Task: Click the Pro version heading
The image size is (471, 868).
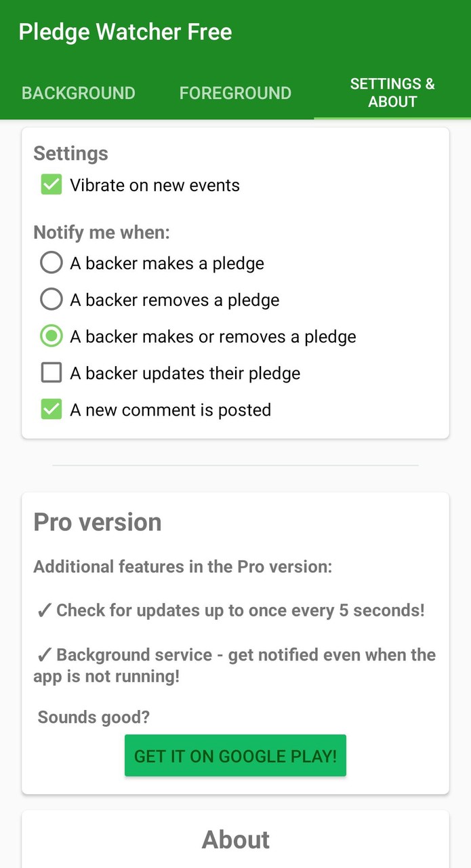Action: click(97, 521)
